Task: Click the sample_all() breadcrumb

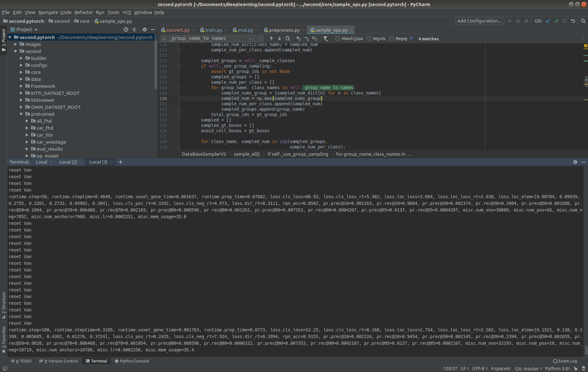Action: click(247, 154)
